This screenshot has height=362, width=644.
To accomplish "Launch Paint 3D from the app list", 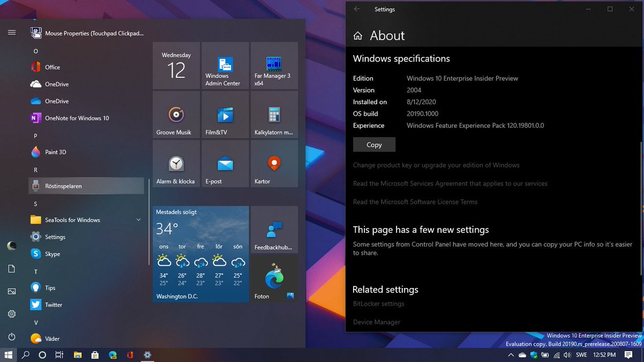I will click(x=86, y=152).
